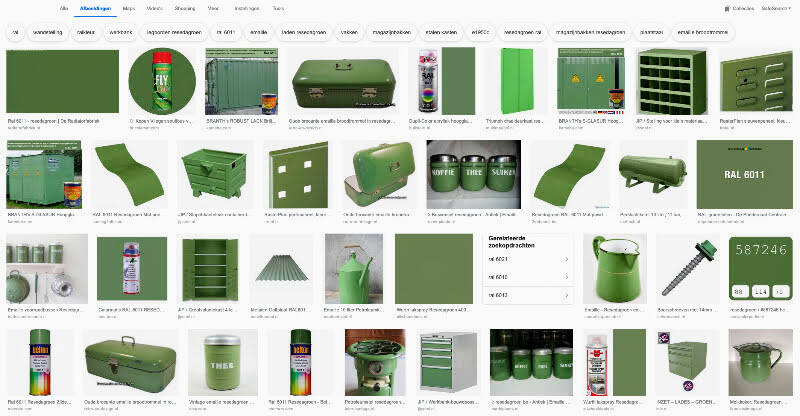This screenshot has width=800, height=416.
Task: Switch to the Maps tab
Action: click(129, 9)
